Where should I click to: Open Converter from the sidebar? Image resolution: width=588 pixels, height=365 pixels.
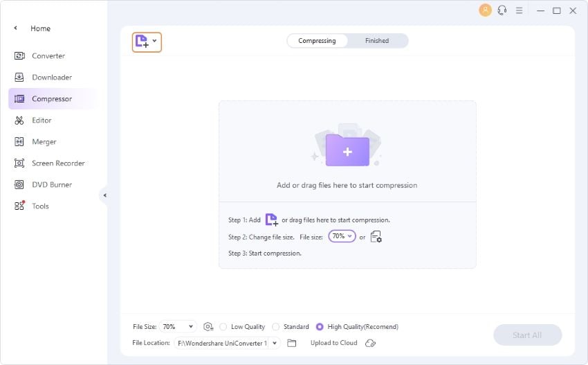tap(53, 56)
